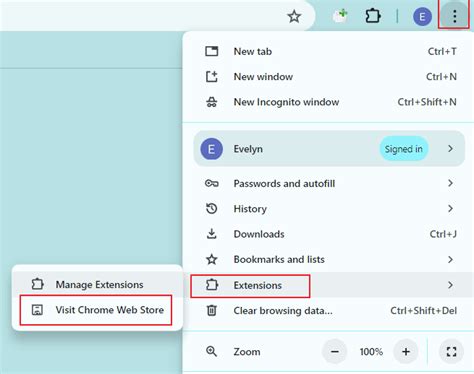
Task: Expand the Bookmarks and lists chevron
Action: coord(450,259)
